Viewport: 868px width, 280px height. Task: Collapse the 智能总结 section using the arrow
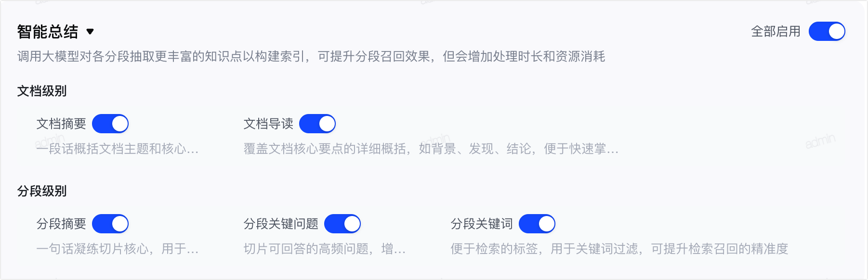90,32
